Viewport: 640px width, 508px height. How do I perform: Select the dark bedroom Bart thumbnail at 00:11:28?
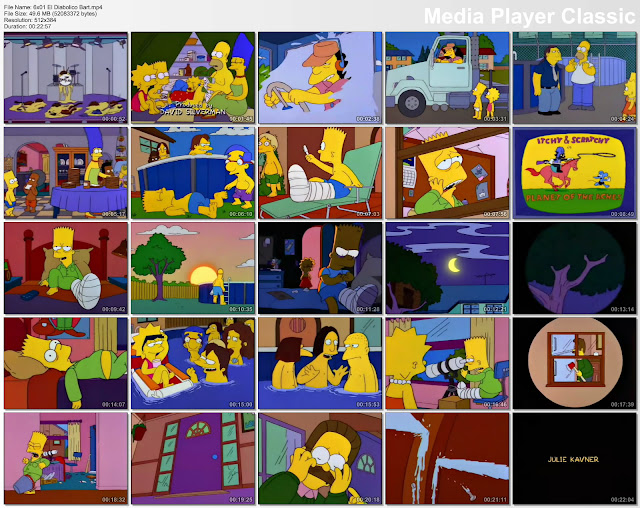pos(320,268)
